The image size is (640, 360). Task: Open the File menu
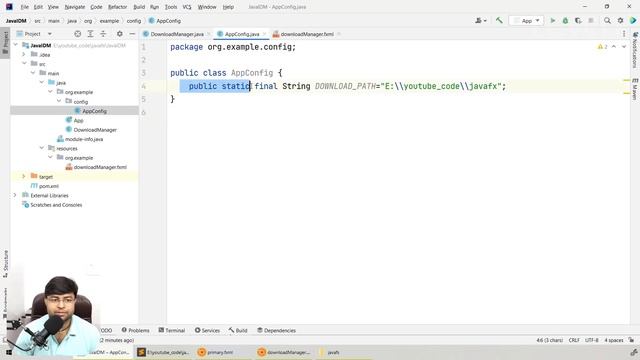pyautogui.click(x=24, y=7)
